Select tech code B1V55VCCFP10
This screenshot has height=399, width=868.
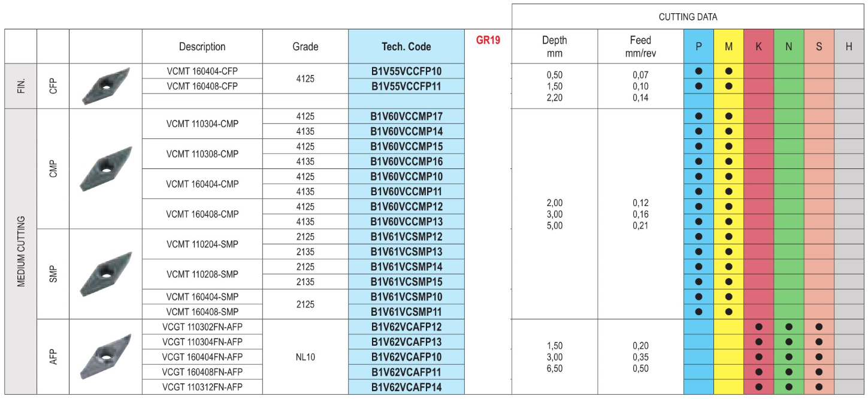[x=406, y=71]
